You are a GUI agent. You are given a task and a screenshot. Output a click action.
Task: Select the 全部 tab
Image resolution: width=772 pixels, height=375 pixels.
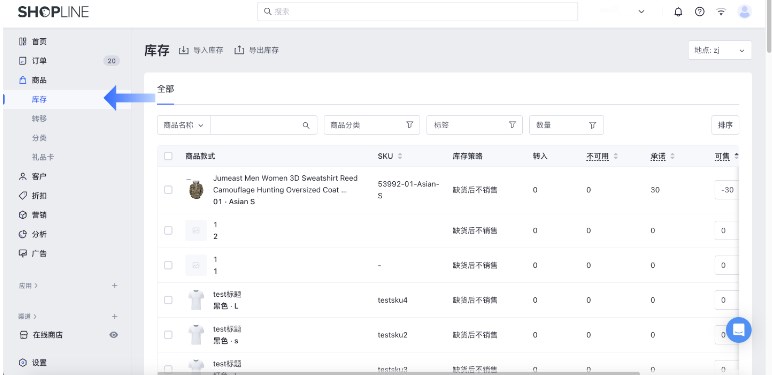(165, 89)
